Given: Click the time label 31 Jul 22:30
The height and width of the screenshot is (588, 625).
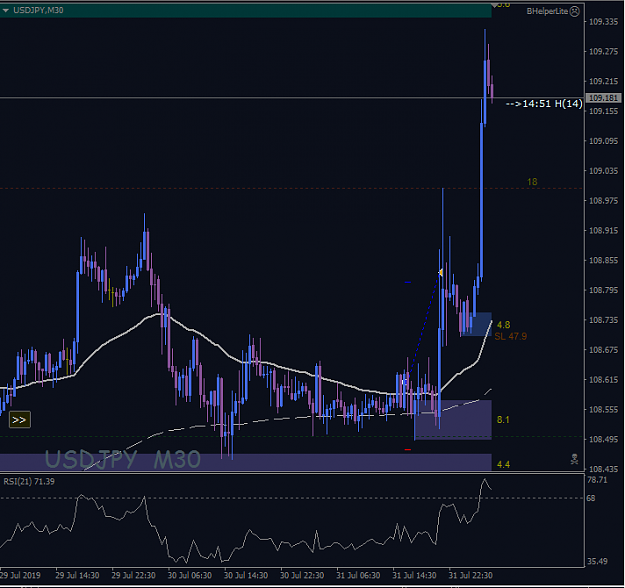Looking at the screenshot, I should [x=470, y=575].
